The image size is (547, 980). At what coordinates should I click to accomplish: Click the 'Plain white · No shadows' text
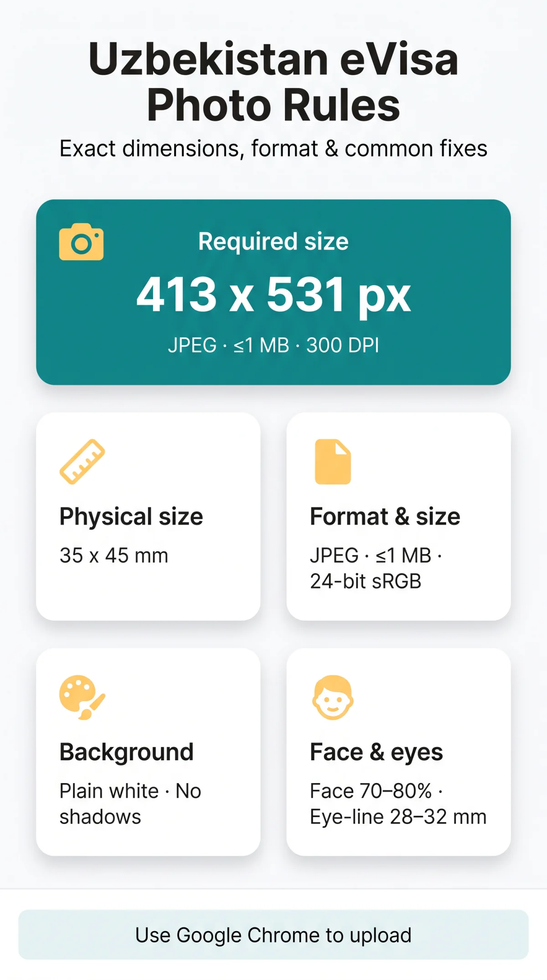pos(130,804)
